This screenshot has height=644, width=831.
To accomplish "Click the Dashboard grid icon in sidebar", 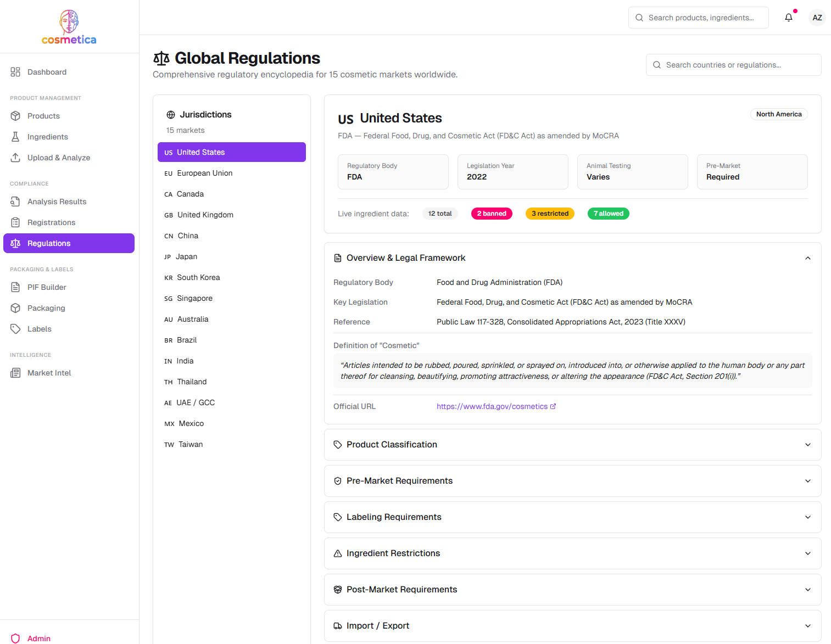I will [15, 72].
